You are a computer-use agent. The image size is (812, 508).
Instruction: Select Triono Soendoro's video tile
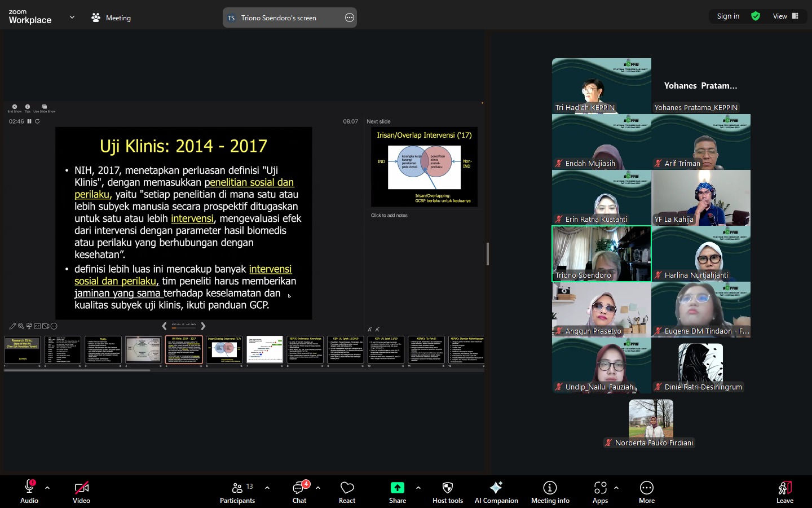point(601,253)
